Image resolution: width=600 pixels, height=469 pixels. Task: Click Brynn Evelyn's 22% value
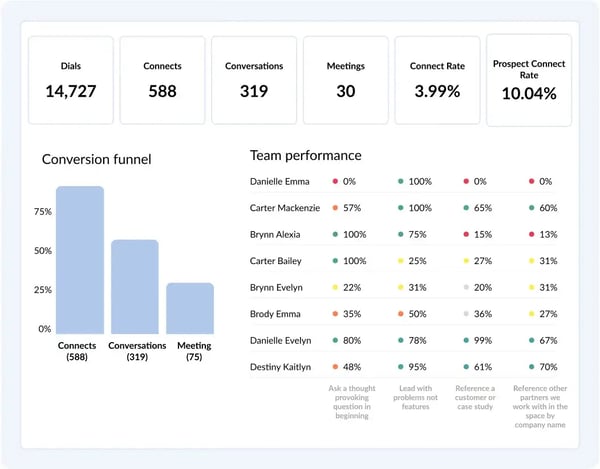[x=352, y=287]
